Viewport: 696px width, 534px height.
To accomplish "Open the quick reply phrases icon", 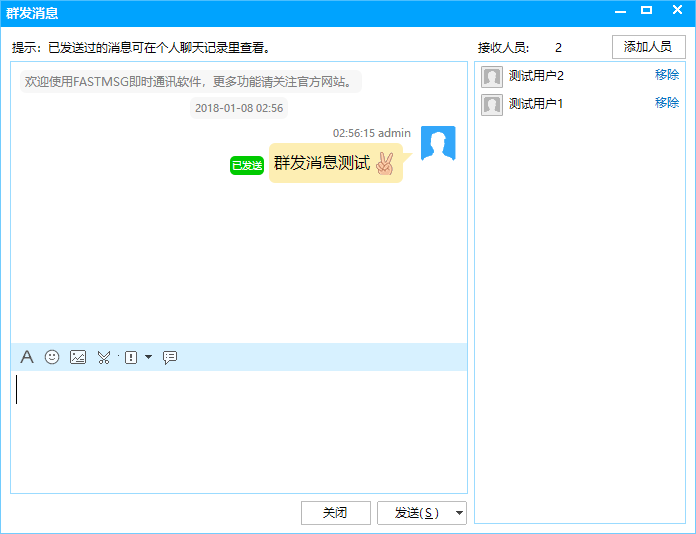I will point(170,357).
